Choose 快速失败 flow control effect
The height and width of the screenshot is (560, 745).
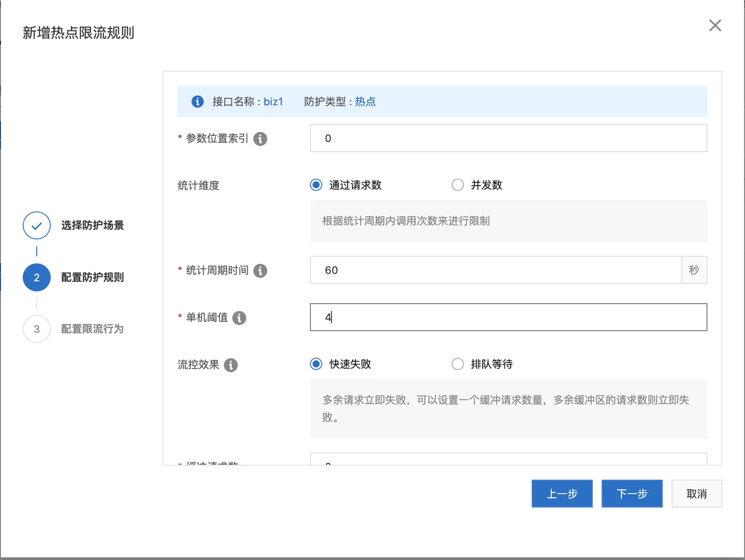pyautogui.click(x=316, y=364)
